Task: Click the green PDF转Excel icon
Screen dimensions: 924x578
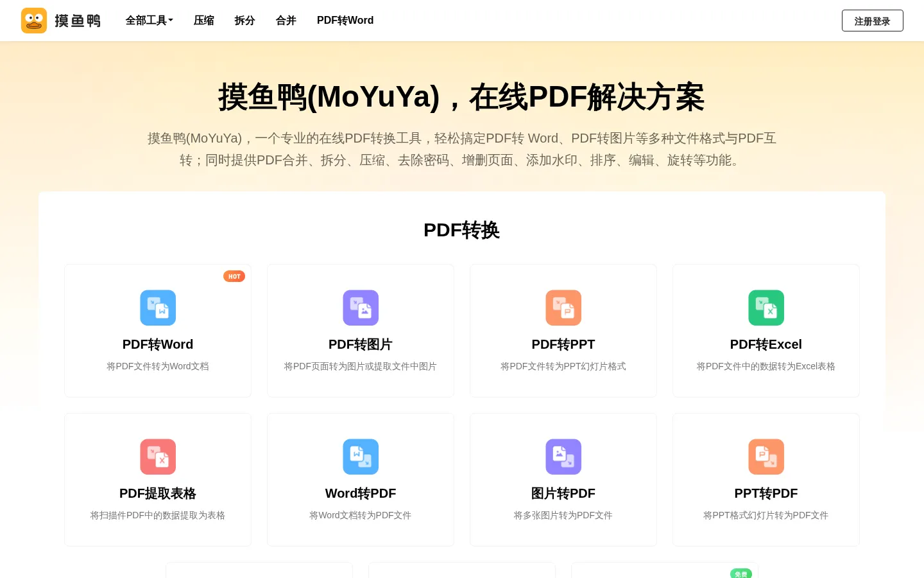Action: point(766,308)
